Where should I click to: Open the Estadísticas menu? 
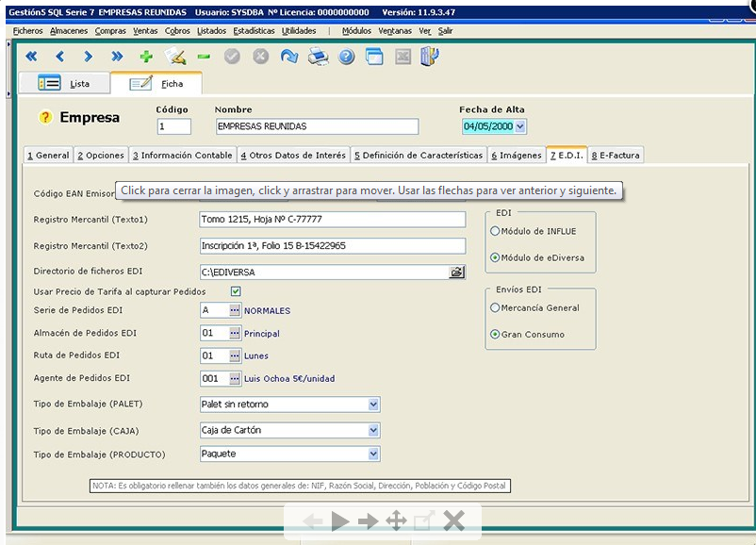[254, 30]
